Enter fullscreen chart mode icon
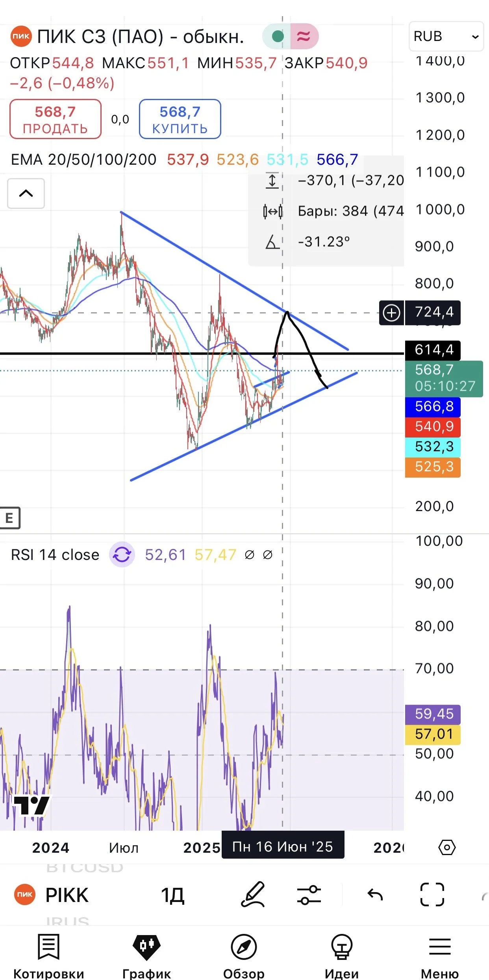 click(x=432, y=894)
